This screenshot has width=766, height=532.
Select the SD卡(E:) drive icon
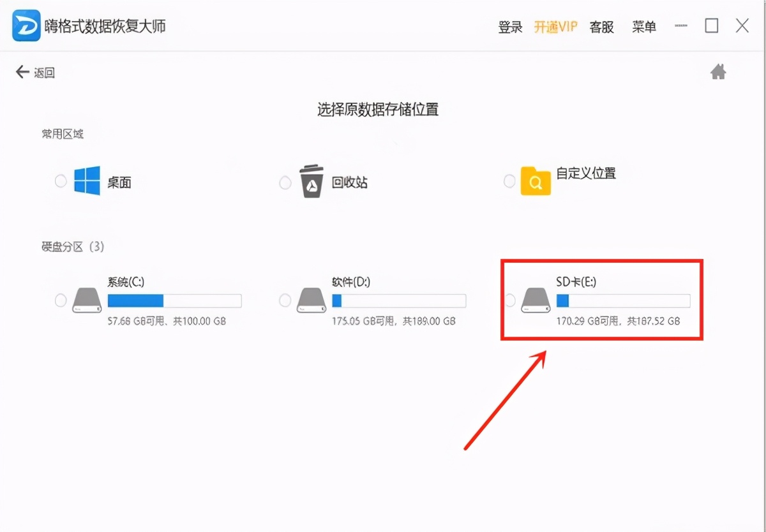point(536,299)
